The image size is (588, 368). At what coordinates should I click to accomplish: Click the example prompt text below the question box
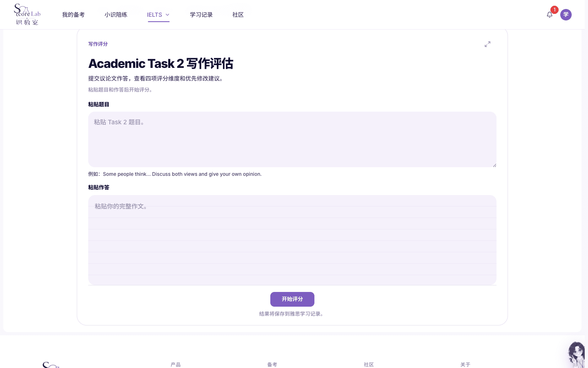pos(175,174)
